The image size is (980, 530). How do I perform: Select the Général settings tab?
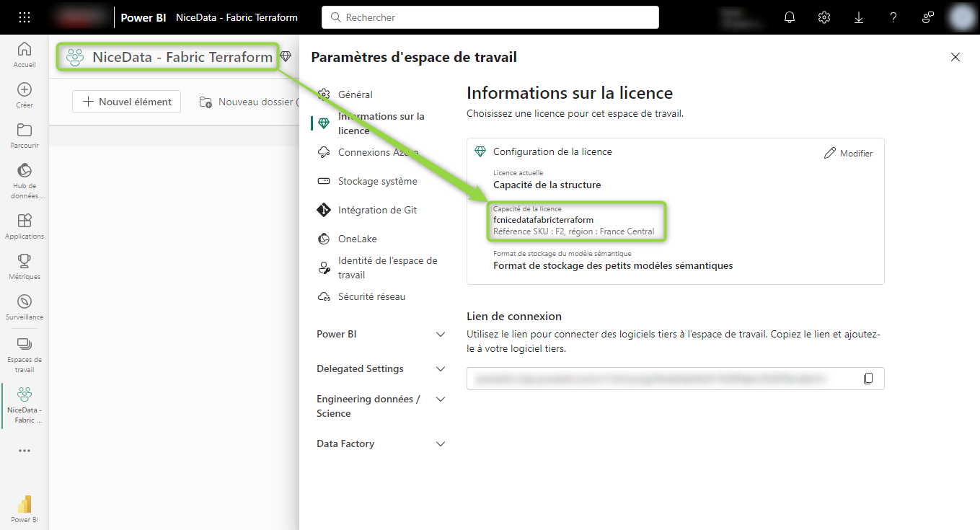tap(345, 94)
